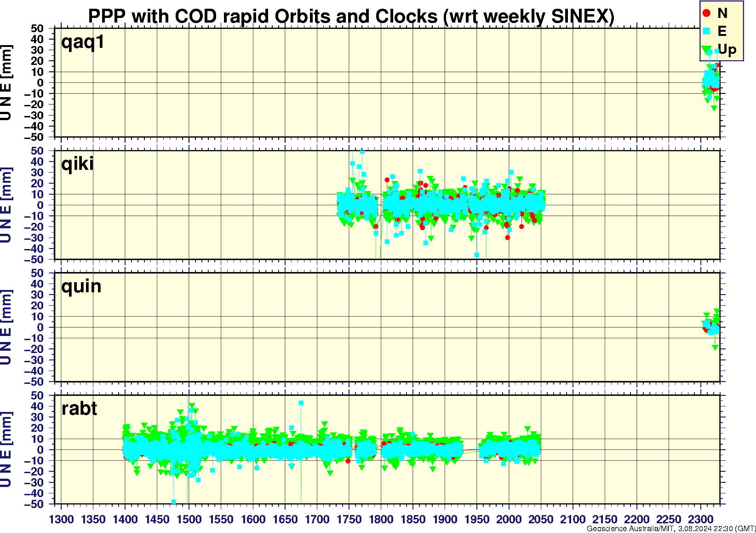Image resolution: width=756 pixels, height=533 pixels.
Task: Click the 1300 x-axis tick label
Action: click(61, 519)
